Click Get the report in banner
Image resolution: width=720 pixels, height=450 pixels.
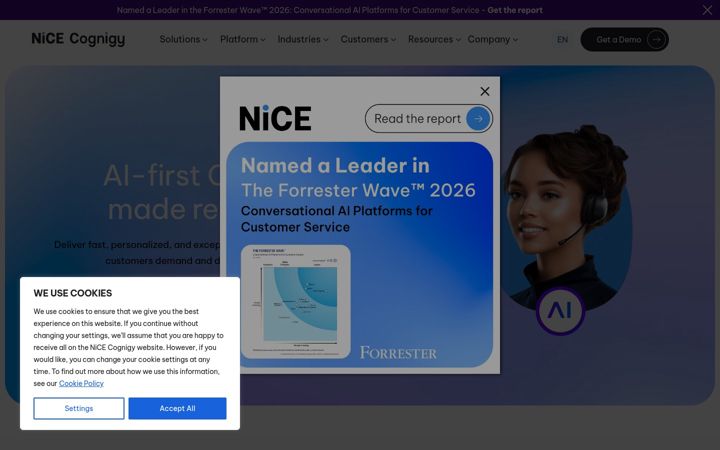[x=515, y=10]
